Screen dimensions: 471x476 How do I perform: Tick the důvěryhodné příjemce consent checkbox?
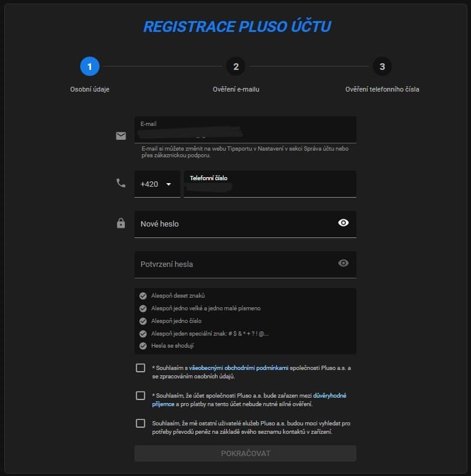141,395
